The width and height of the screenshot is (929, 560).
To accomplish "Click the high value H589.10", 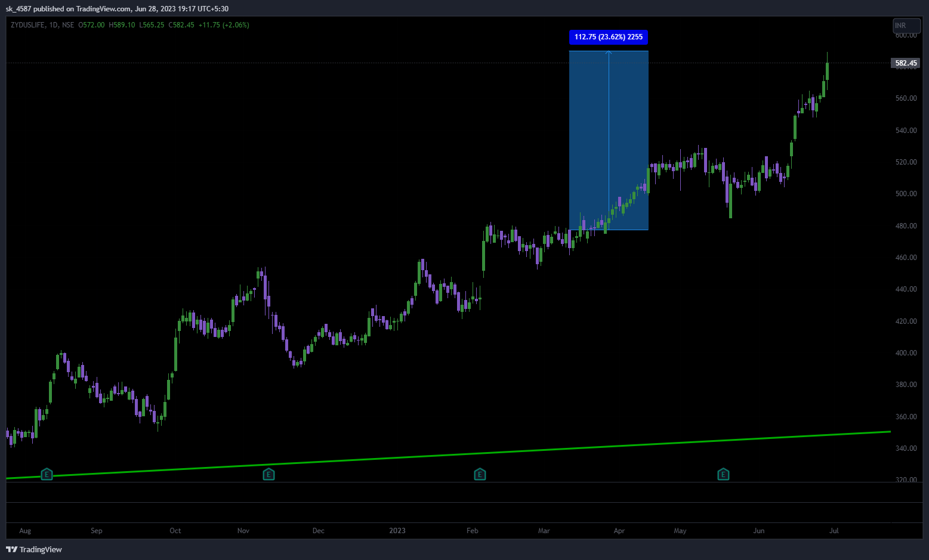I will pyautogui.click(x=122, y=25).
